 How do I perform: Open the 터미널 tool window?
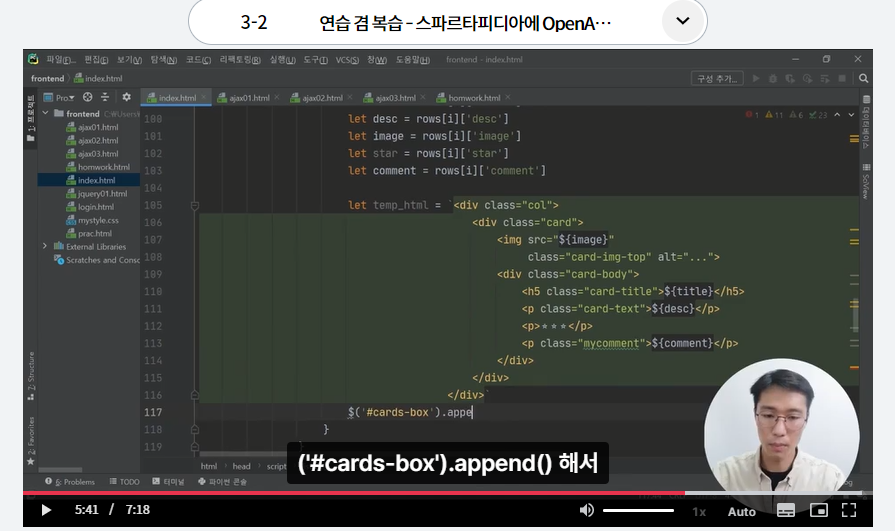click(x=168, y=482)
